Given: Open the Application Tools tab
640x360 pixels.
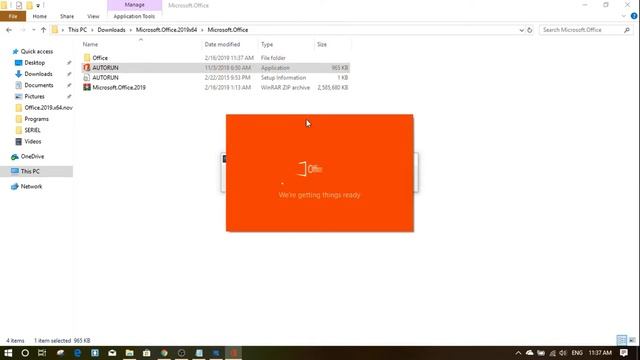Looking at the screenshot, I should click(134, 16).
